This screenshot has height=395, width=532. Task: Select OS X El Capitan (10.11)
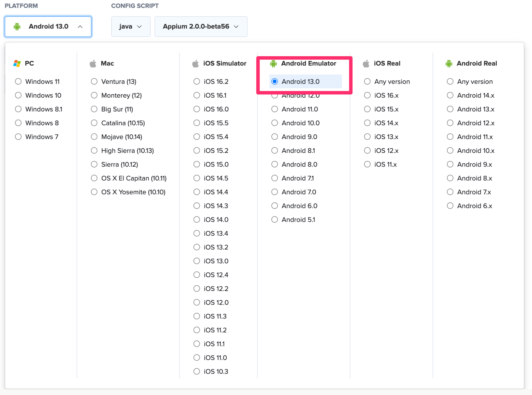pos(129,178)
